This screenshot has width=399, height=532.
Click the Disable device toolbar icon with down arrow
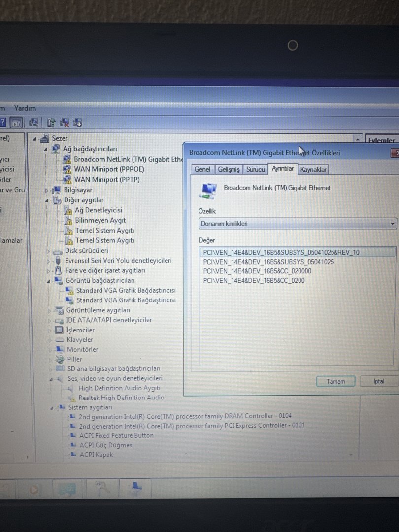tap(77, 122)
